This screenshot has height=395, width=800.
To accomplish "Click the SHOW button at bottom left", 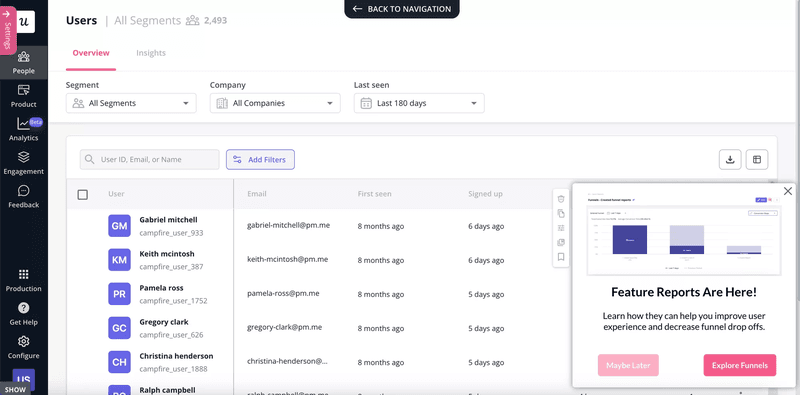I will click(15, 389).
